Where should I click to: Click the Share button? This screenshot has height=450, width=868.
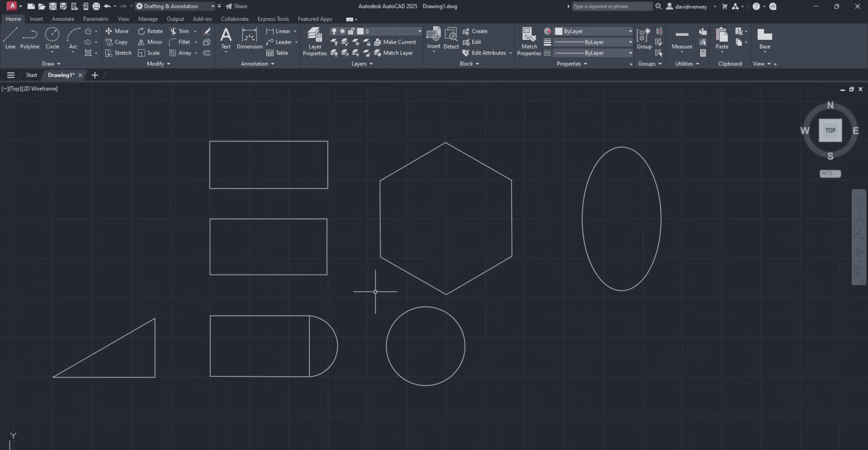(237, 6)
